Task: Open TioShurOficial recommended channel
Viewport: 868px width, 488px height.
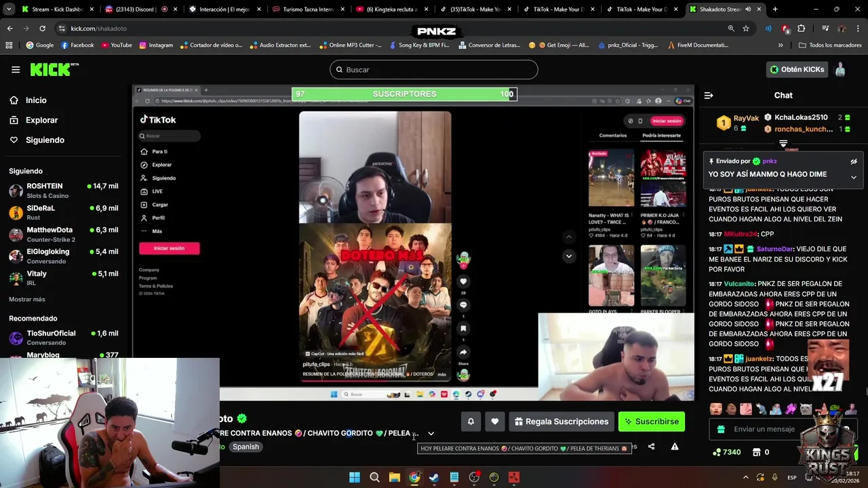Action: pos(64,338)
